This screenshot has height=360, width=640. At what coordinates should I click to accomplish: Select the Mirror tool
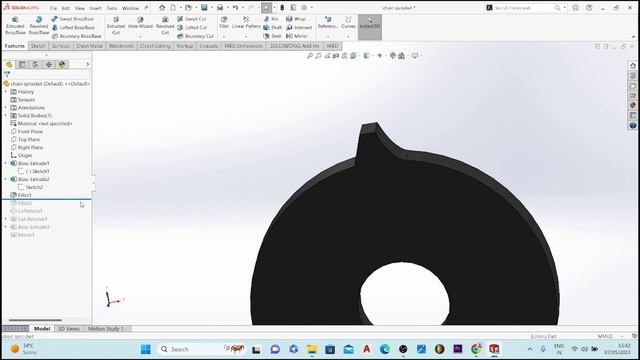(297, 36)
